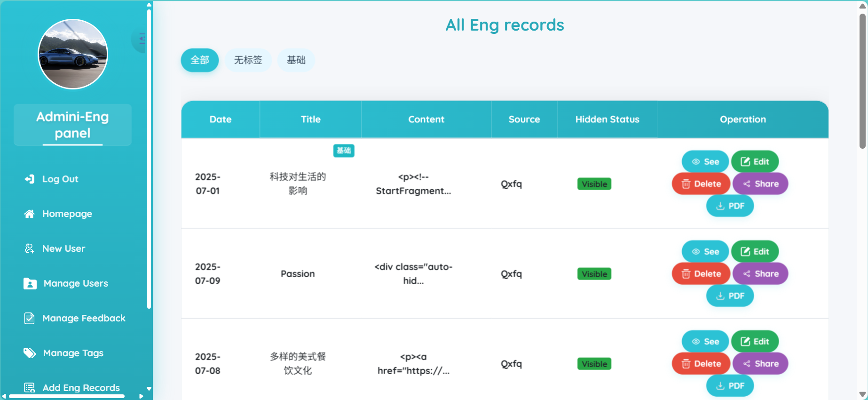
Task: Click the page vertical scrollbar down arrow
Action: pyautogui.click(x=862, y=394)
